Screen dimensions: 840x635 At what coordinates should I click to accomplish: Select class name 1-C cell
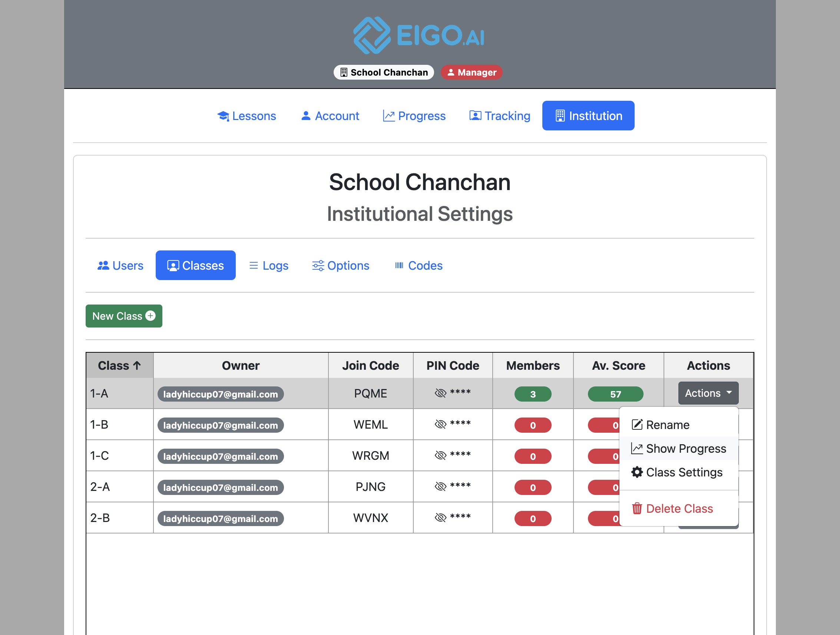(x=120, y=455)
